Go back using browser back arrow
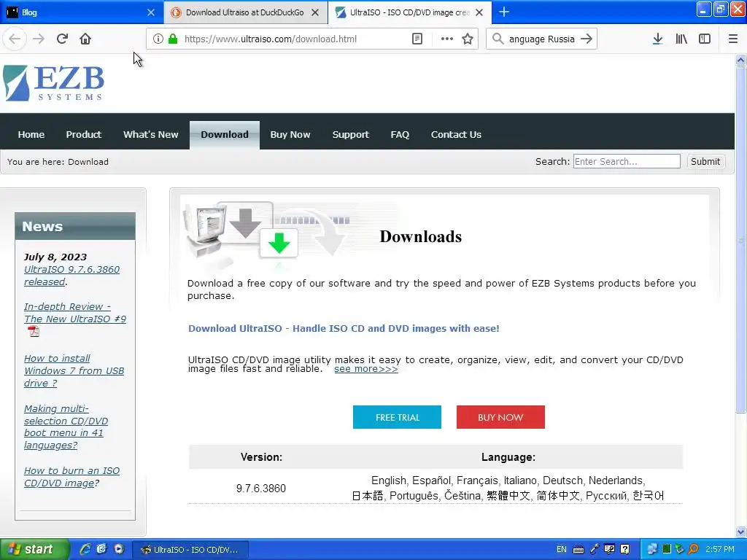Image resolution: width=747 pixels, height=560 pixels. [x=15, y=39]
